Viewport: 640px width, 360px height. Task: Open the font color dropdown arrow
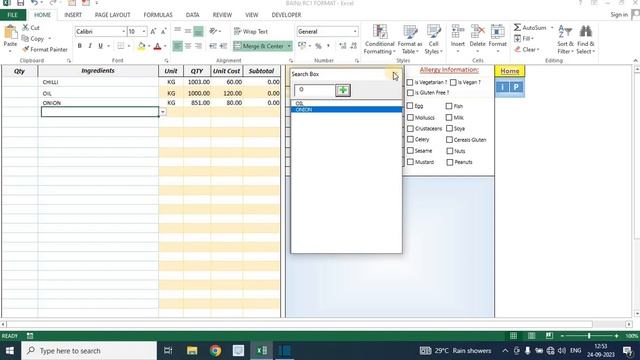(165, 46)
